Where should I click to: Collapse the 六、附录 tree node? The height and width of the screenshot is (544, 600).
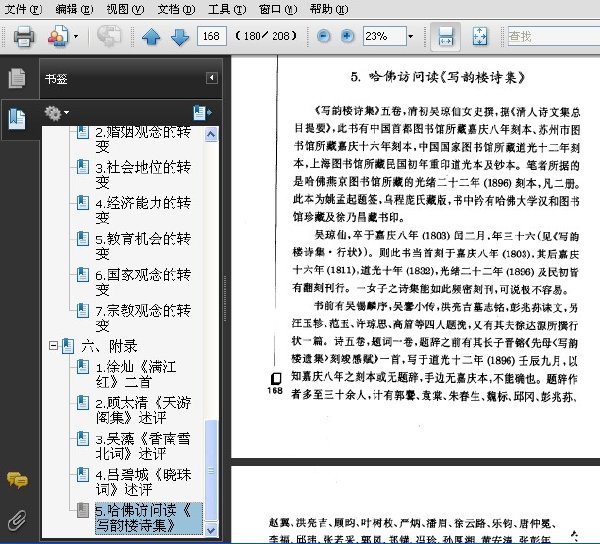click(x=53, y=346)
